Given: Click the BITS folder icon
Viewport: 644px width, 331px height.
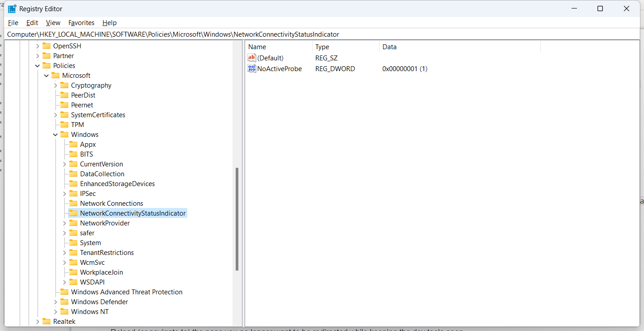Looking at the screenshot, I should tap(74, 154).
